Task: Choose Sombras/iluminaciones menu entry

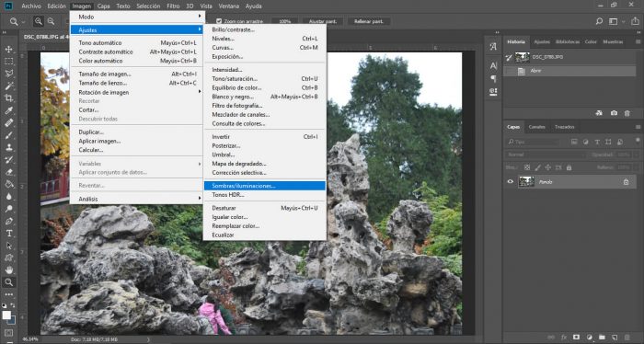Action: tap(265, 186)
